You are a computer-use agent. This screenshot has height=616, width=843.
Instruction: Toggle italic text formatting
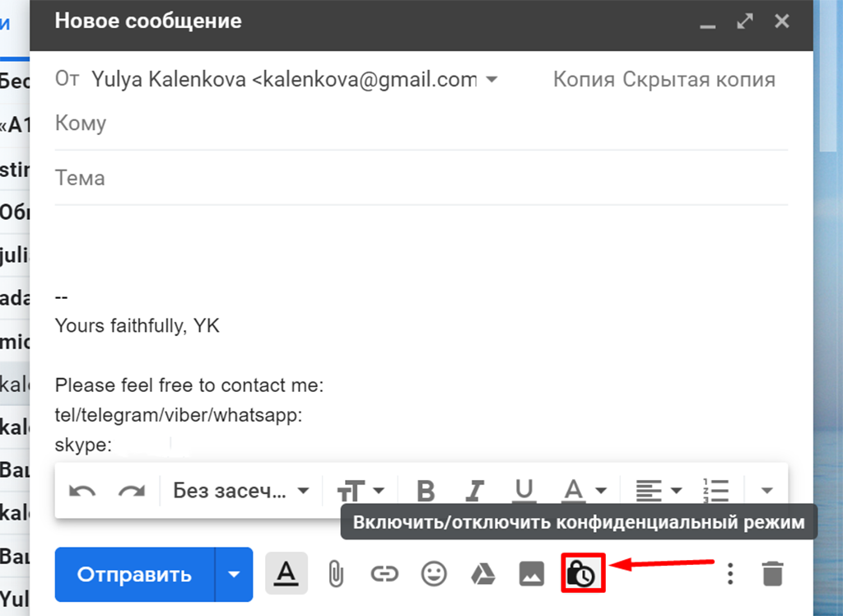(x=473, y=492)
